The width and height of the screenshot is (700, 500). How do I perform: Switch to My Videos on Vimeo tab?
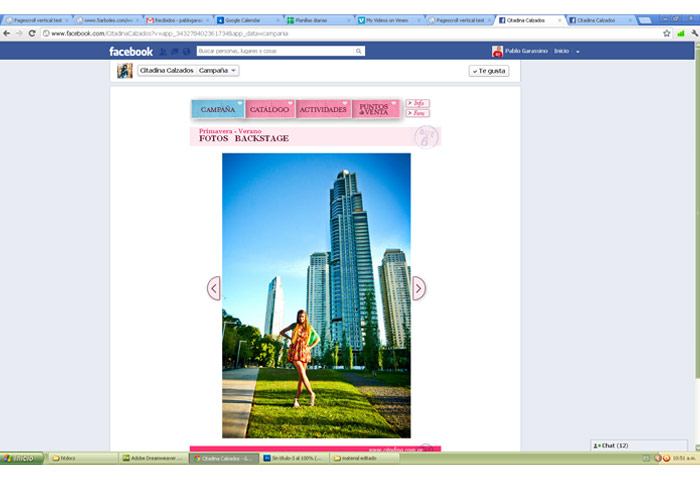coord(389,20)
